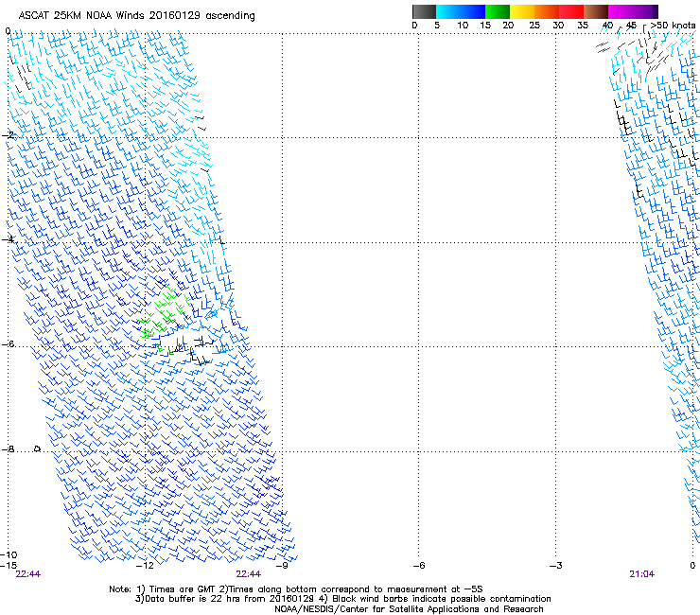Click the '-15' longitude axis label

(9, 566)
